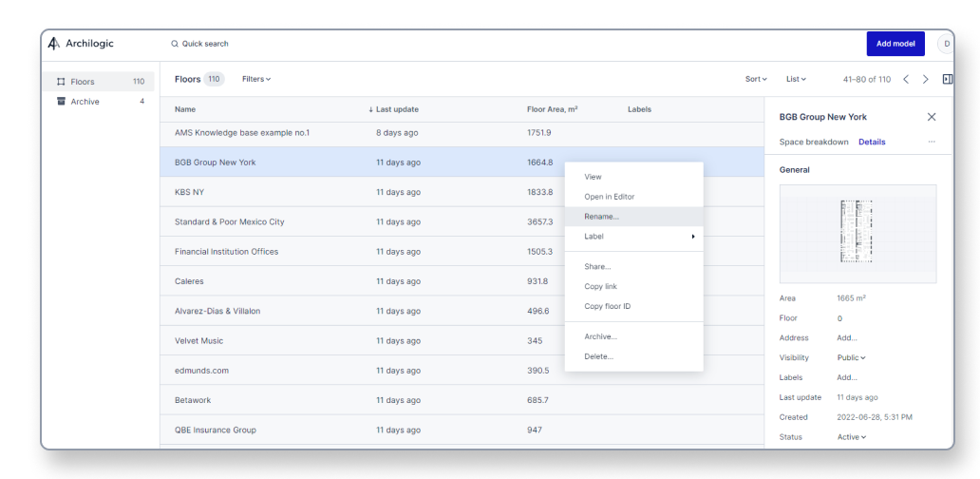Click the Created date 2022-06-28 value
Screen dimensions: 980x479
(x=875, y=417)
